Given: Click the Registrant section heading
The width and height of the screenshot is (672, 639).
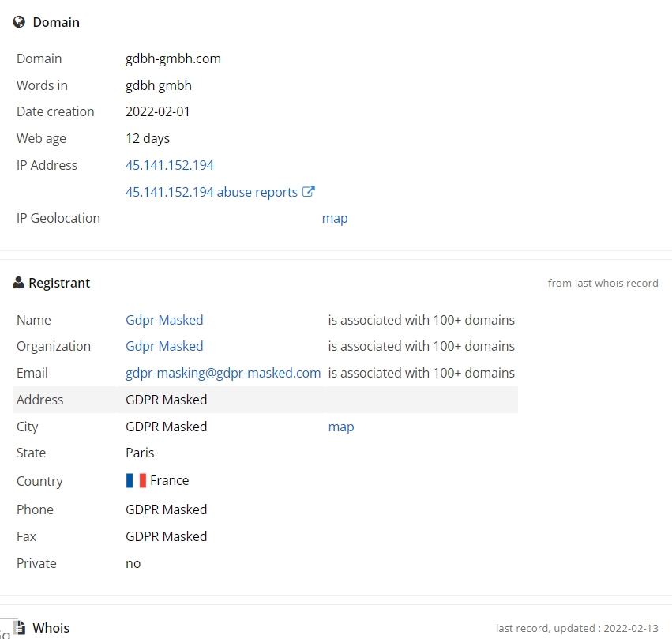Looking at the screenshot, I should [59, 283].
